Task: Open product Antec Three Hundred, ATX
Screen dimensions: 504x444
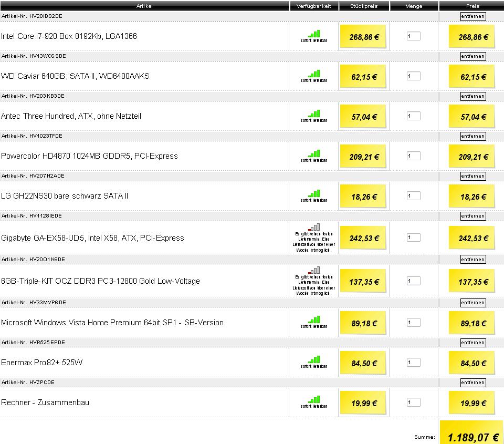Action: [71, 116]
